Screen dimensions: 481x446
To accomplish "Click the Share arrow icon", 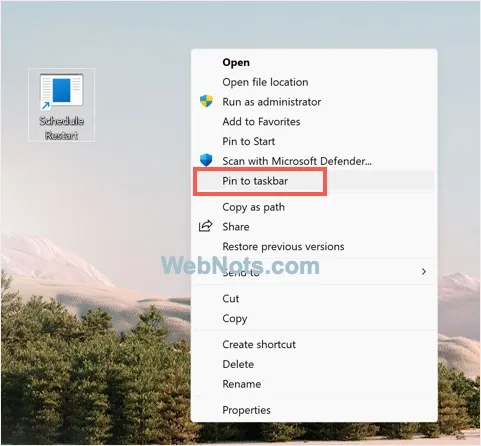I will pos(206,226).
